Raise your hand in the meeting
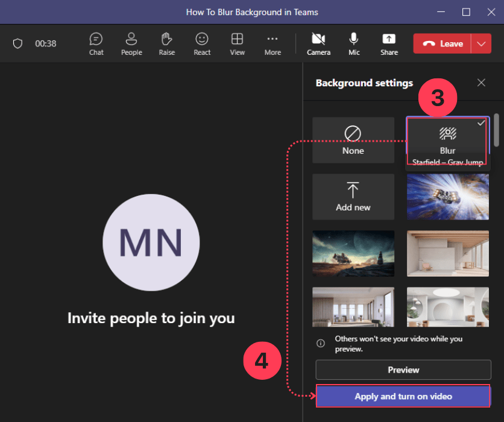Image resolution: width=504 pixels, height=422 pixels. (166, 43)
